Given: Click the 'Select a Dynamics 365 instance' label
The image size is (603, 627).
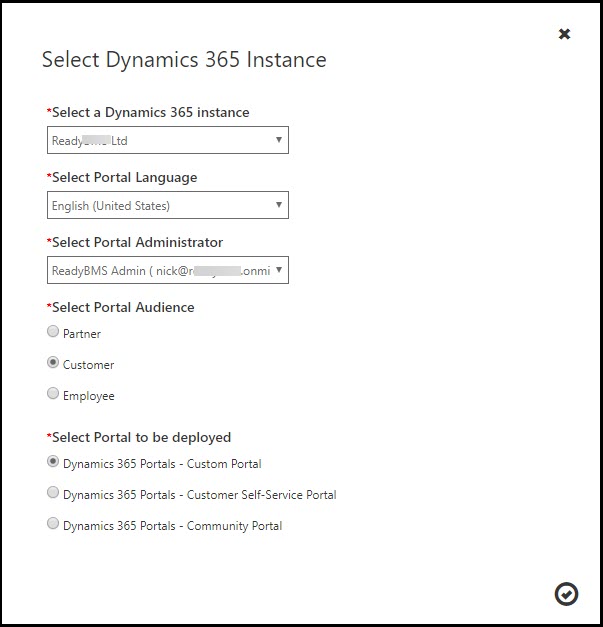Looking at the screenshot, I should pyautogui.click(x=148, y=112).
